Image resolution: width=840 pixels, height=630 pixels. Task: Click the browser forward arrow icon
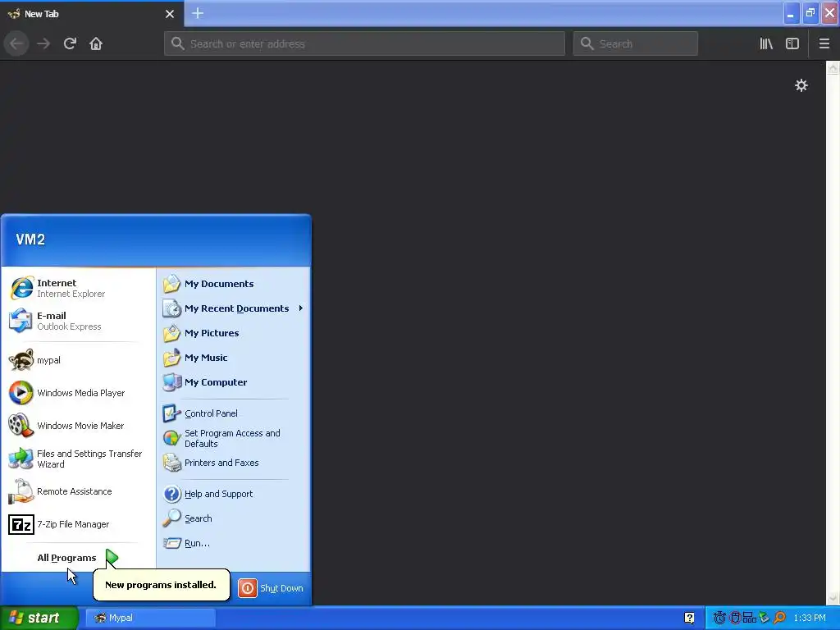tap(43, 43)
